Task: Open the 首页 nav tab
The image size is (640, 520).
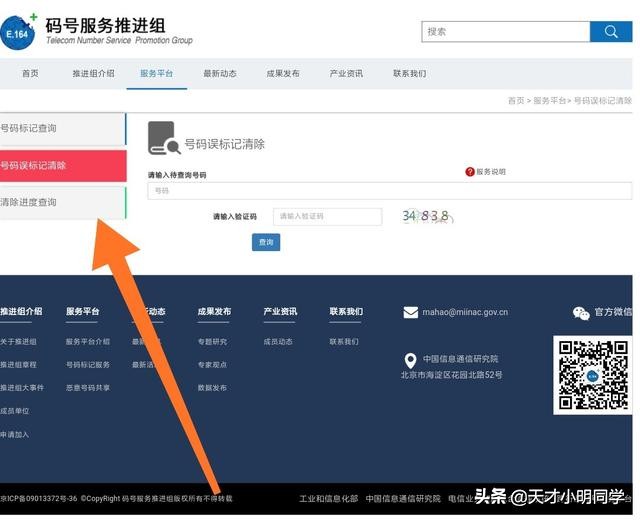Action: pos(30,73)
